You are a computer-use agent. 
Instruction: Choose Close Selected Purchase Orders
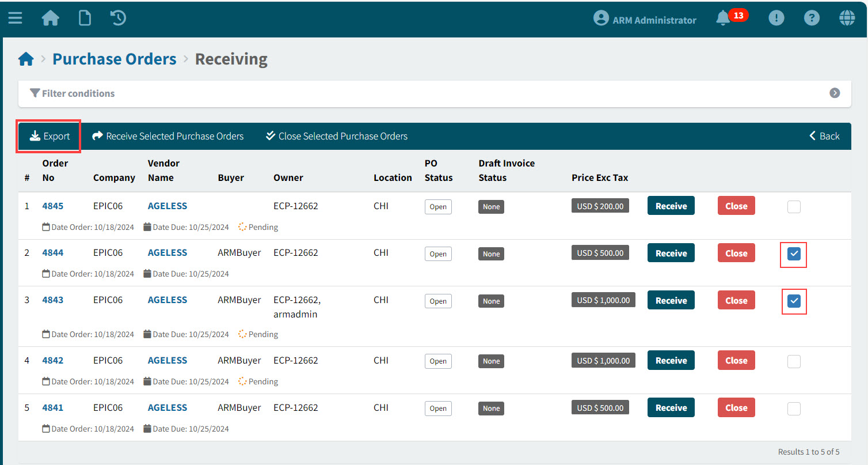point(337,137)
